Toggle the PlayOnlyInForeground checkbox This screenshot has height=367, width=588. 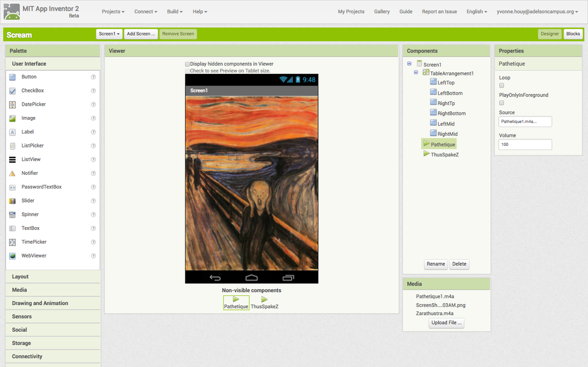pyautogui.click(x=501, y=103)
